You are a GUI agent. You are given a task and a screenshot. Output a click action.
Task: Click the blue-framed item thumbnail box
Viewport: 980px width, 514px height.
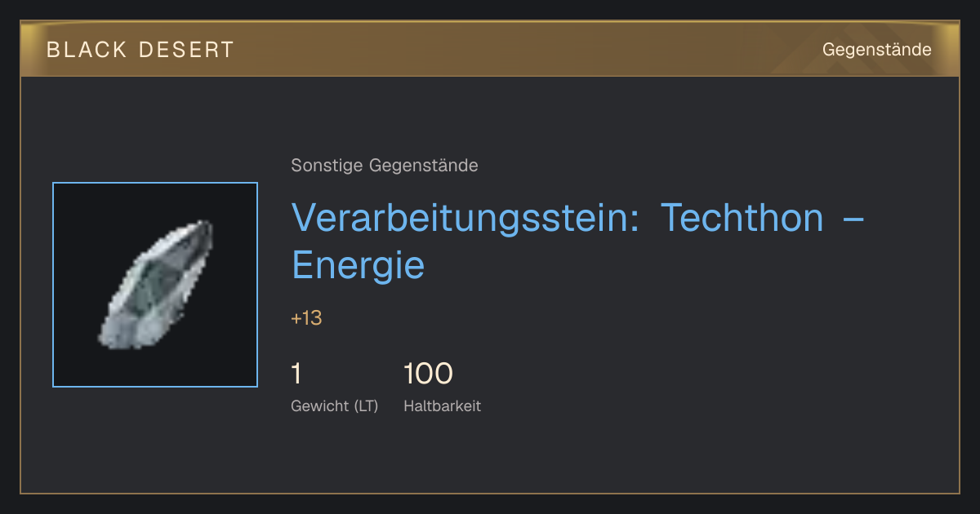tap(155, 285)
